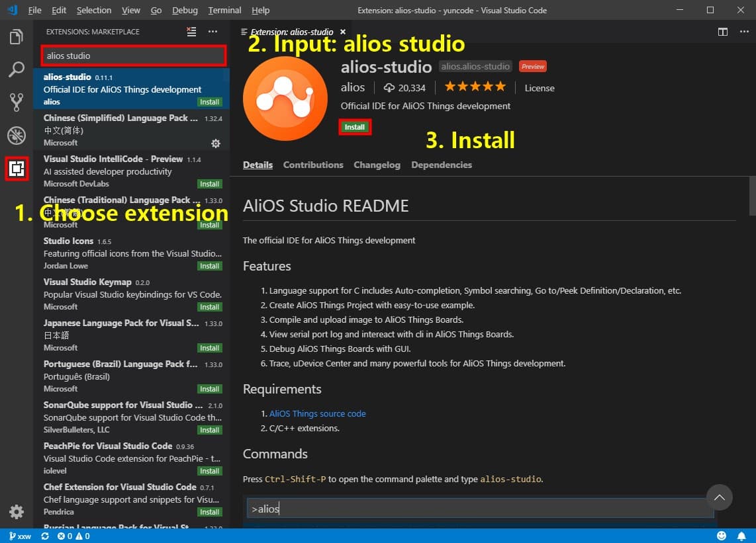Viewport: 756px width, 543px height.
Task: Click the download count cloud icon
Action: click(x=389, y=88)
